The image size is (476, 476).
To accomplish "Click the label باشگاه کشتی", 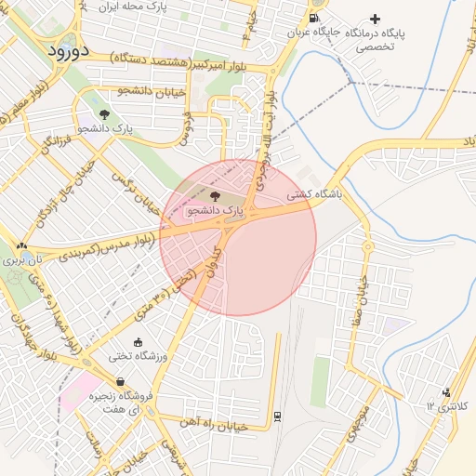I will click(314, 195).
